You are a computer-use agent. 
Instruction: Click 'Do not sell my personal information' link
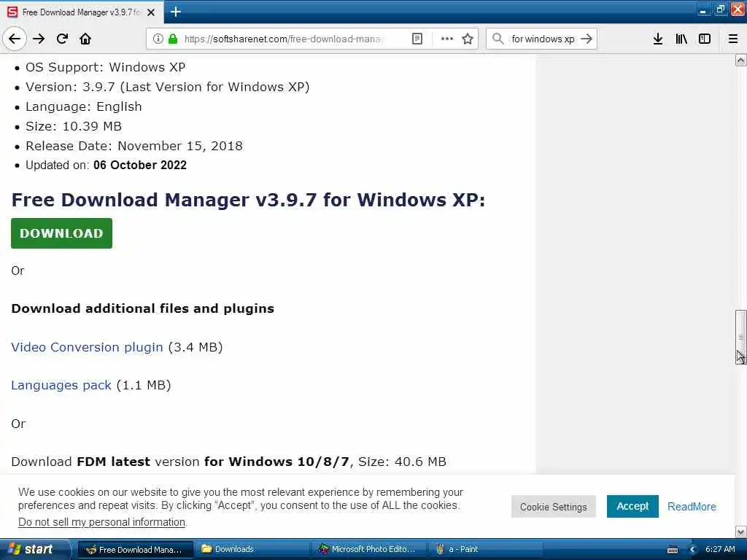point(102,522)
